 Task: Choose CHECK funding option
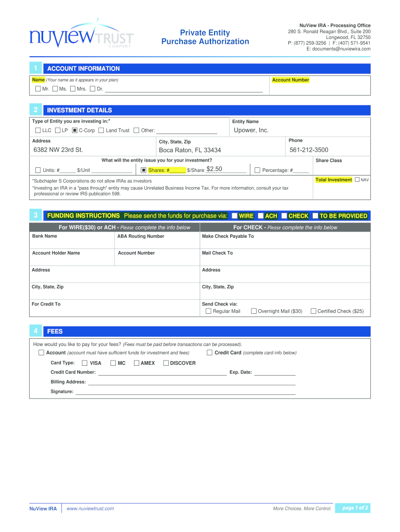(284, 216)
